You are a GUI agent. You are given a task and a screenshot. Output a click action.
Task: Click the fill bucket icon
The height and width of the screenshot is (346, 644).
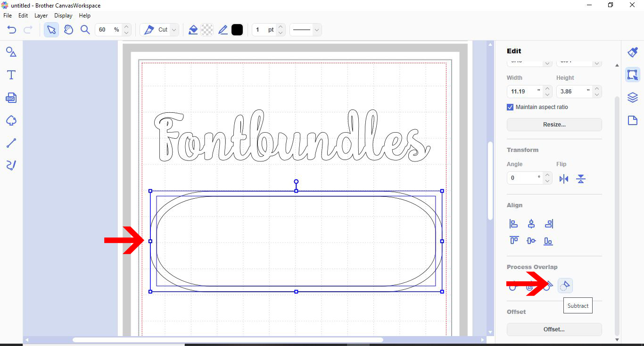tap(193, 30)
